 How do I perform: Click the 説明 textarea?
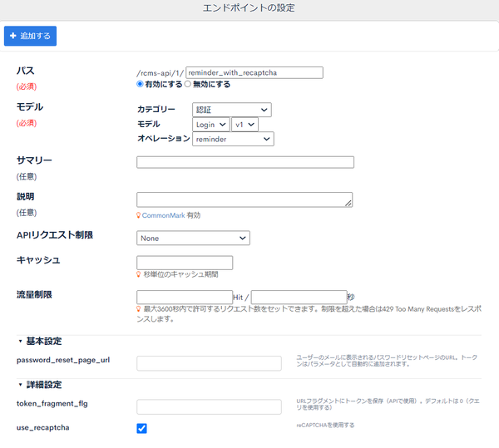click(245, 199)
